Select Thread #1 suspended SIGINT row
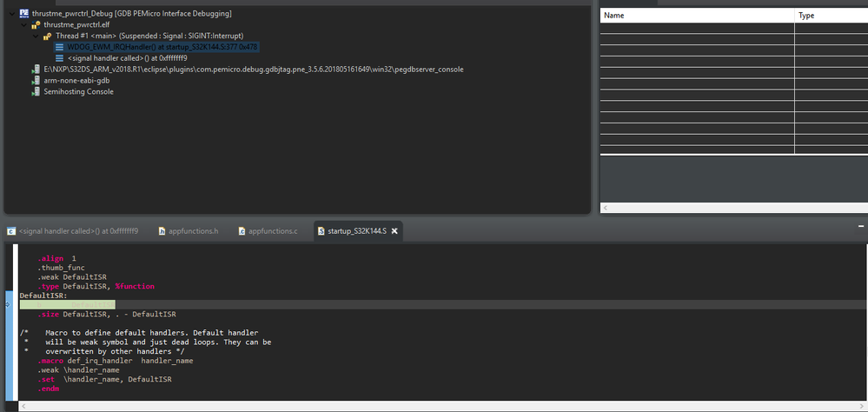The height and width of the screenshot is (412, 868). click(149, 36)
